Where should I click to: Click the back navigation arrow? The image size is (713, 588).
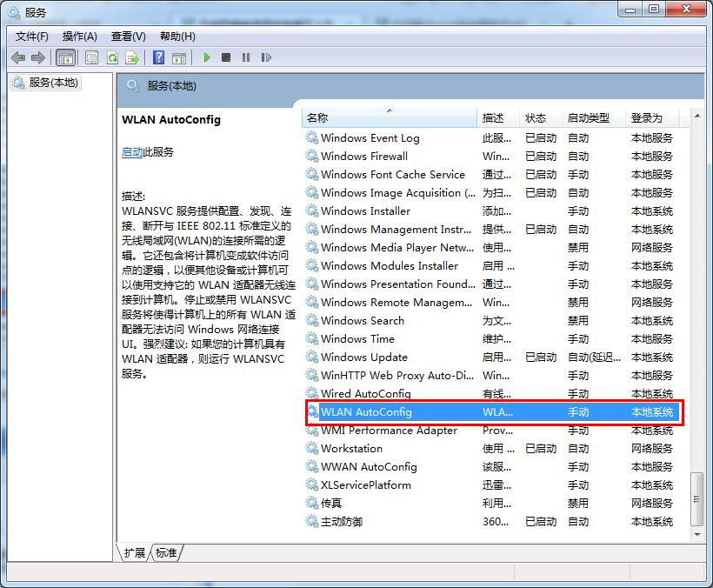tap(19, 57)
